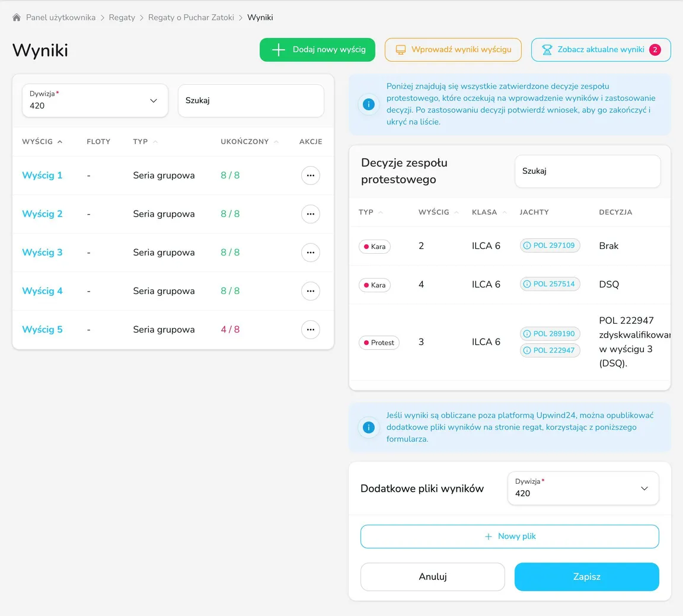
Task: Click the info icon on POL 257514 badge
Action: click(x=527, y=284)
